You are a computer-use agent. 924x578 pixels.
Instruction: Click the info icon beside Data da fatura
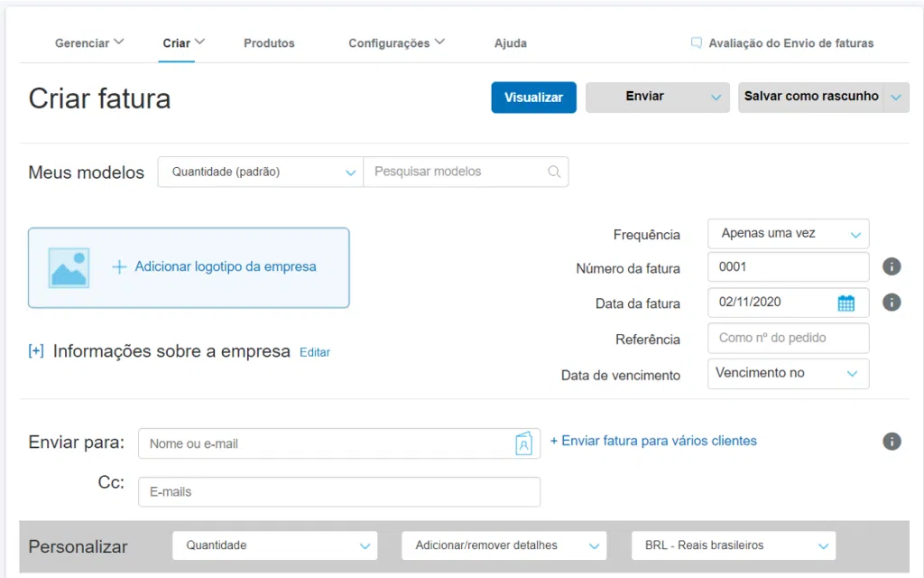(x=892, y=303)
